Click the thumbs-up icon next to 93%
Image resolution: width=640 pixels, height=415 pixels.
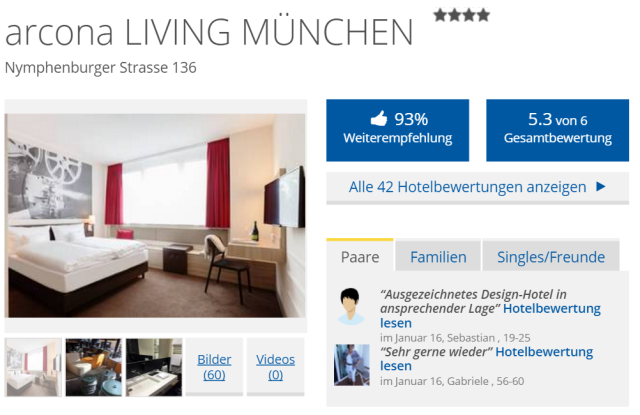(x=378, y=119)
